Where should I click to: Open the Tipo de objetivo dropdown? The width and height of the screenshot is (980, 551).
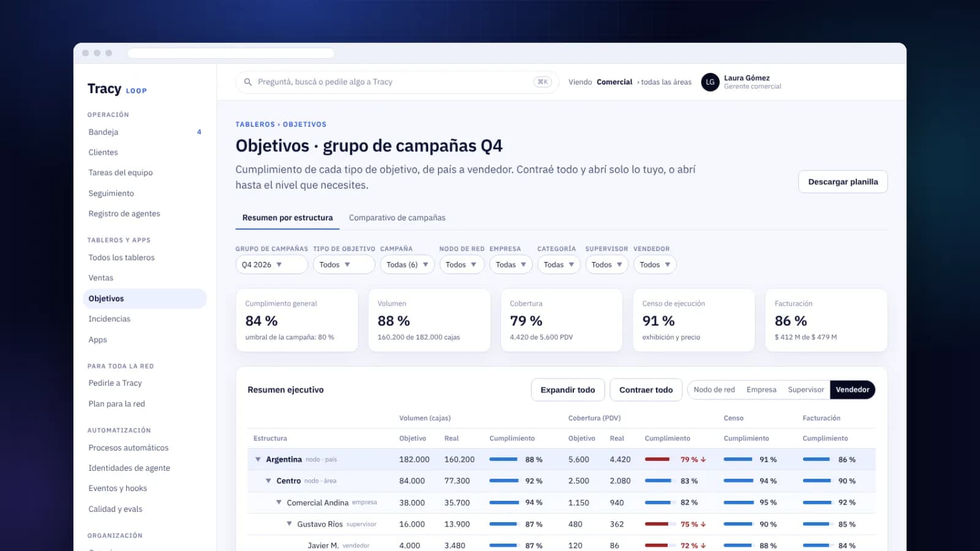[344, 264]
